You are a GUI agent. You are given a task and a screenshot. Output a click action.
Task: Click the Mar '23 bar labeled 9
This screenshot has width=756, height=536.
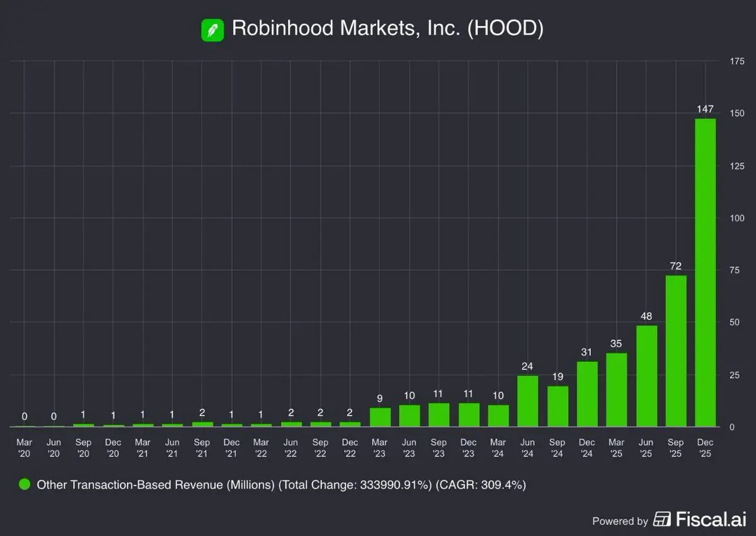(380, 417)
